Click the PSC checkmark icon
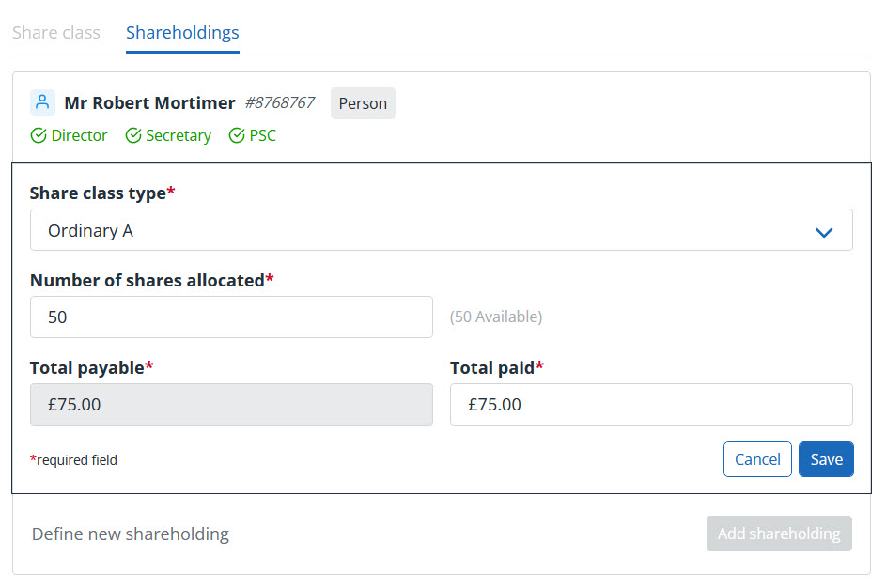The height and width of the screenshot is (588, 886). point(237,136)
